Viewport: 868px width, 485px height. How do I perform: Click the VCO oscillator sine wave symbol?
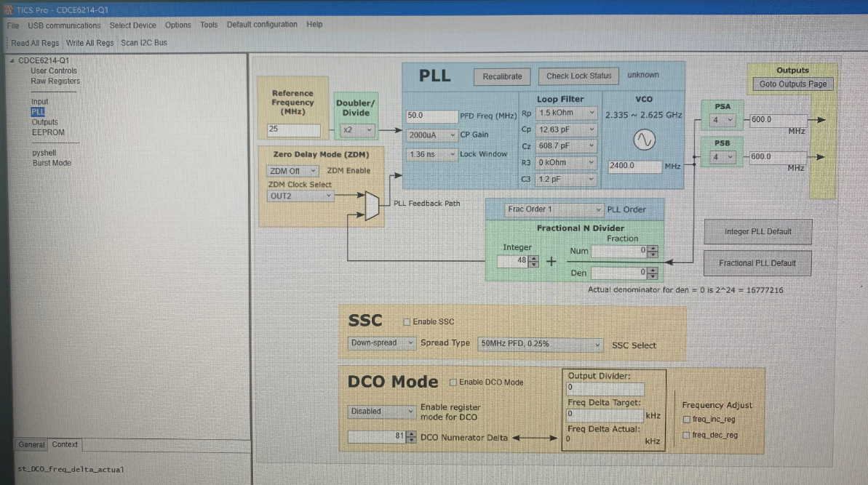pos(644,140)
